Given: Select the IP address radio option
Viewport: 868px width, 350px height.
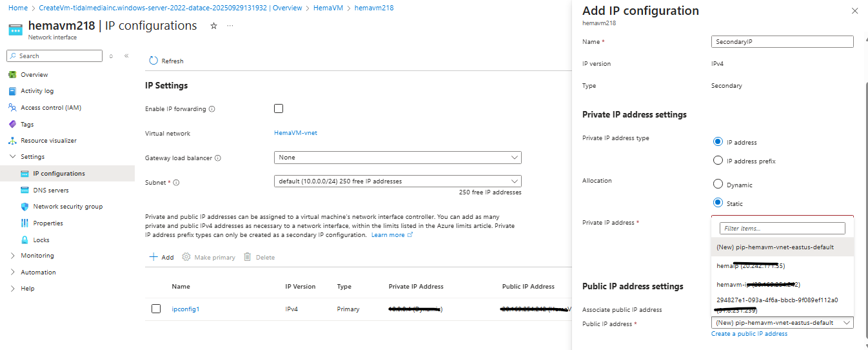Looking at the screenshot, I should click(718, 142).
